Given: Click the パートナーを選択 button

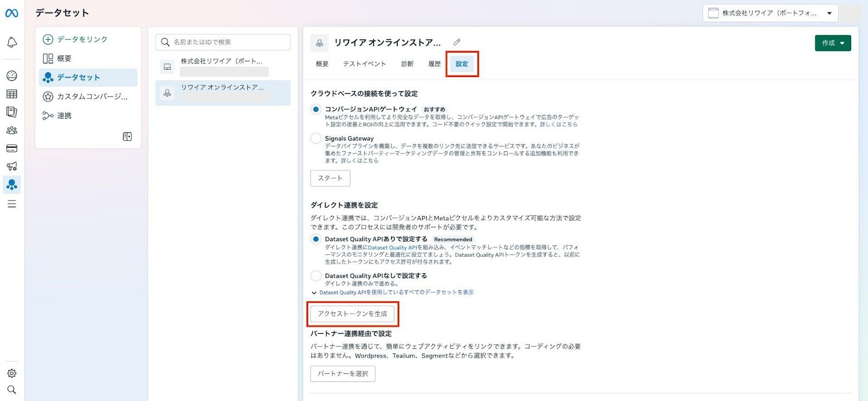Looking at the screenshot, I should coord(342,374).
